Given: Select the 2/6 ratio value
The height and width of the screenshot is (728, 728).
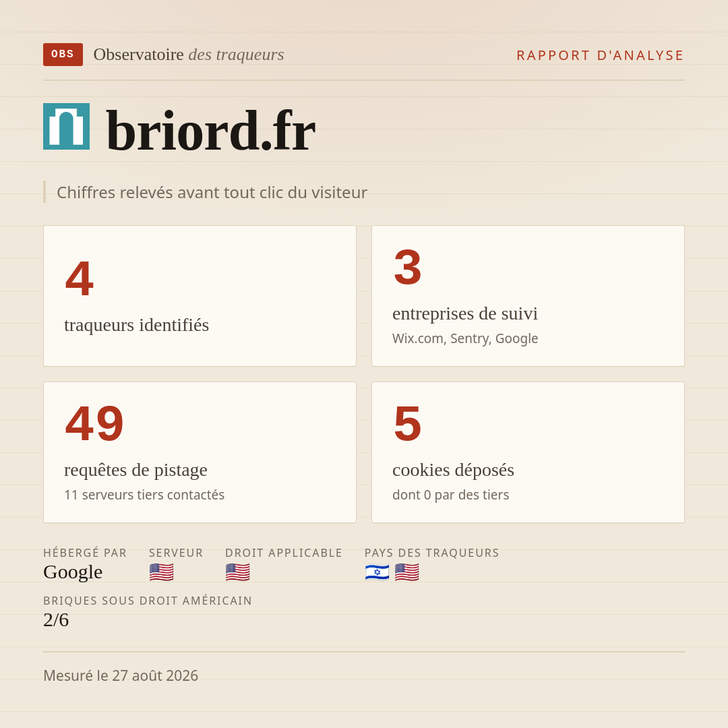Looking at the screenshot, I should tap(56, 620).
